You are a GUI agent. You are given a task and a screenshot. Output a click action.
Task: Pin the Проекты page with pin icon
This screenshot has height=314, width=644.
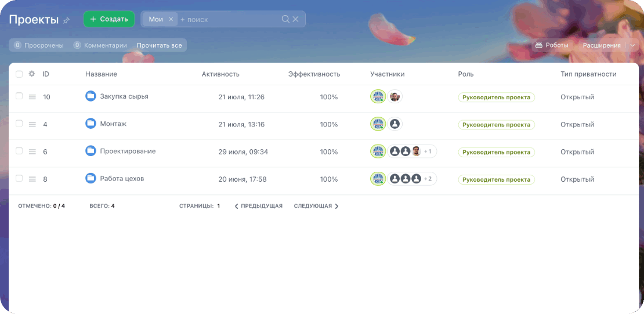coord(66,20)
